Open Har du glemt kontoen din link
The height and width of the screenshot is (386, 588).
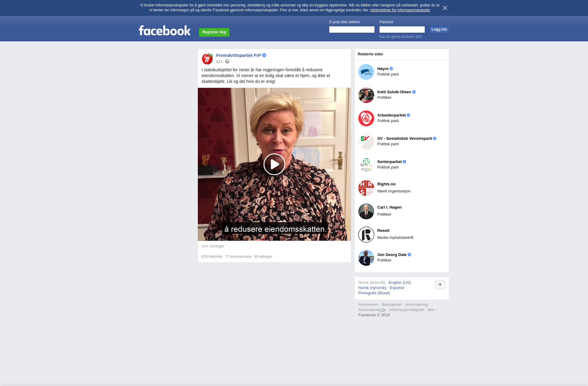tap(401, 37)
